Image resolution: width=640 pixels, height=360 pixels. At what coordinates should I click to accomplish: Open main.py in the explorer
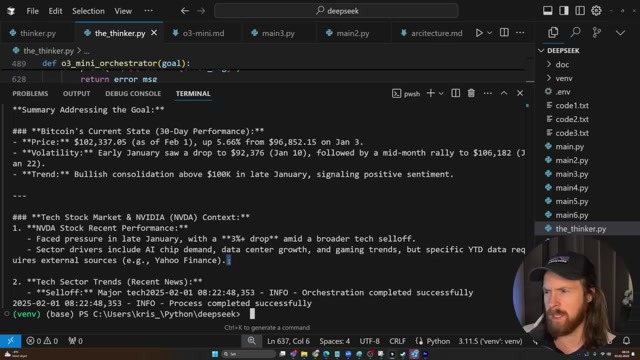(x=569, y=147)
